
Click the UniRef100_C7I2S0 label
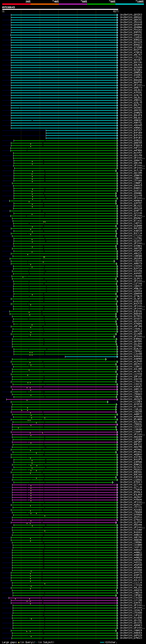pos(131,236)
